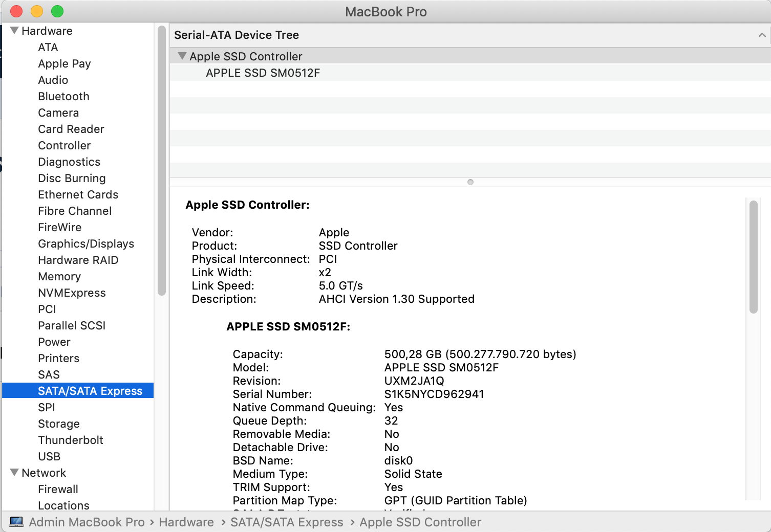The height and width of the screenshot is (532, 771).
Task: Open the Memory category
Action: (x=59, y=276)
